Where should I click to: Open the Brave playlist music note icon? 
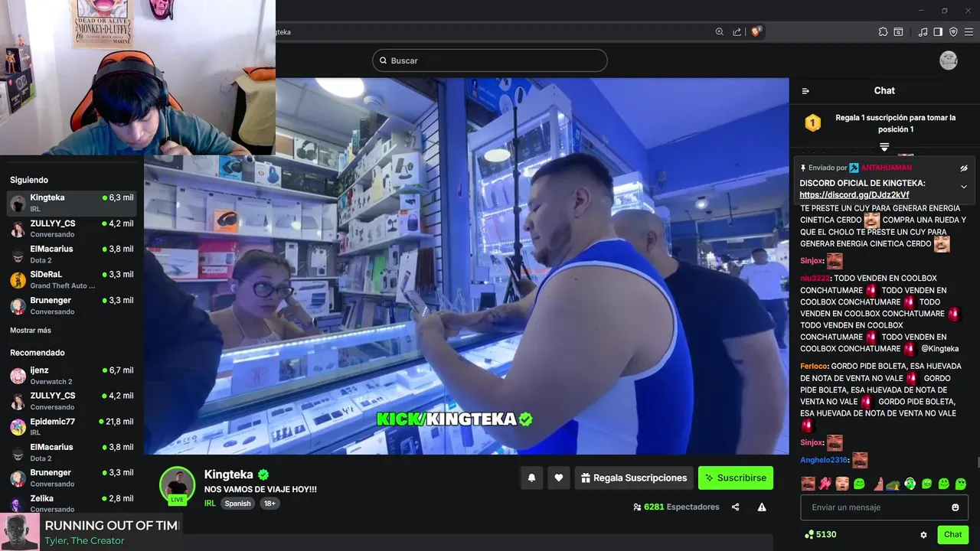923,32
